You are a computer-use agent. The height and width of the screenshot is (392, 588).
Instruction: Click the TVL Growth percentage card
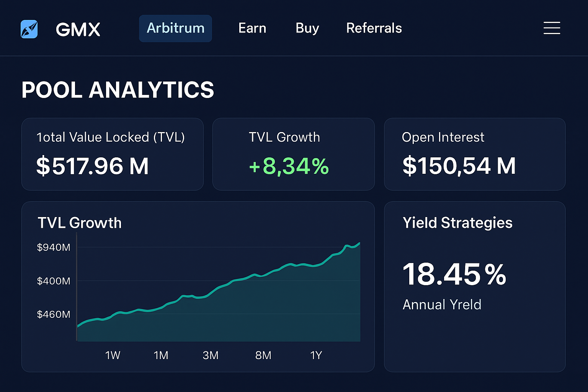tap(294, 154)
